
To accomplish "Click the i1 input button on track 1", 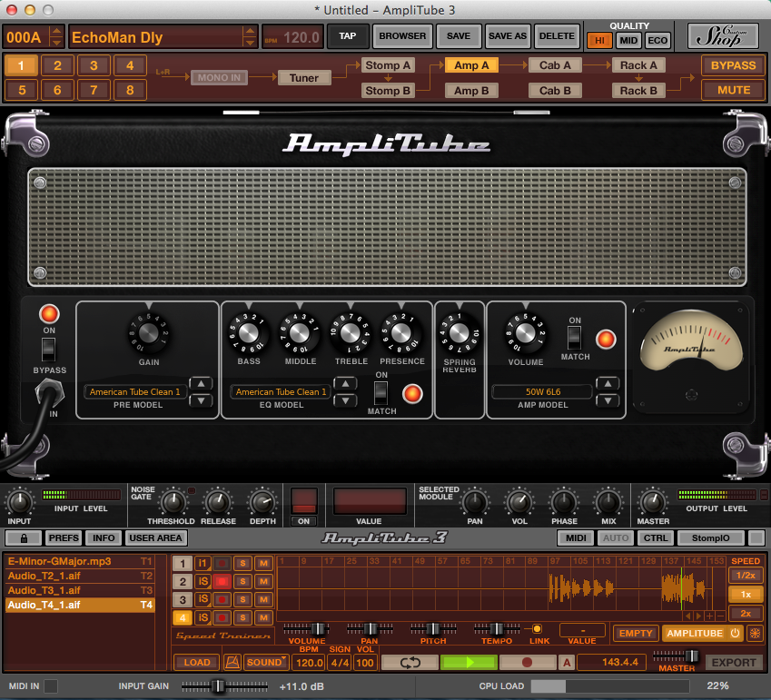I will coord(203,563).
